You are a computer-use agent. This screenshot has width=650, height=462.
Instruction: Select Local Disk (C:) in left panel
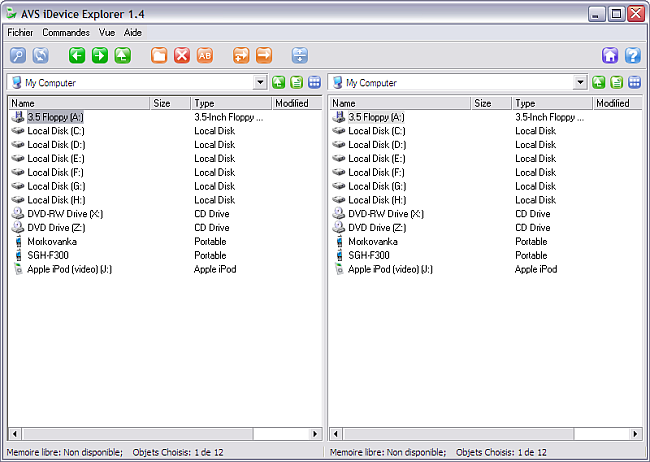[56, 131]
